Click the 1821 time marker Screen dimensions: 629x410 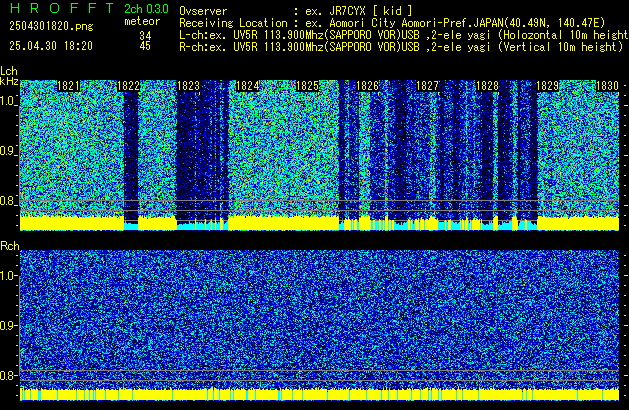pyautogui.click(x=69, y=86)
